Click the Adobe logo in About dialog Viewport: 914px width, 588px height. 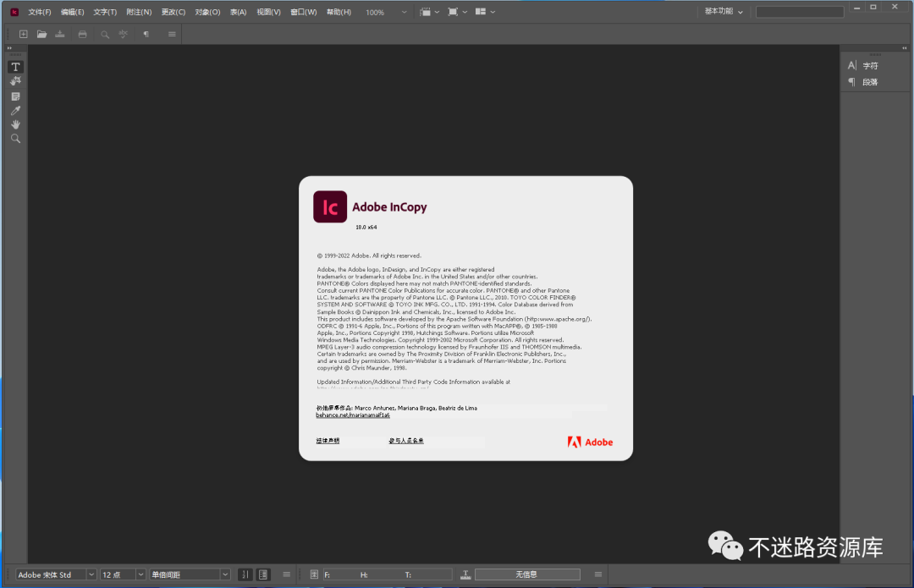(x=590, y=442)
